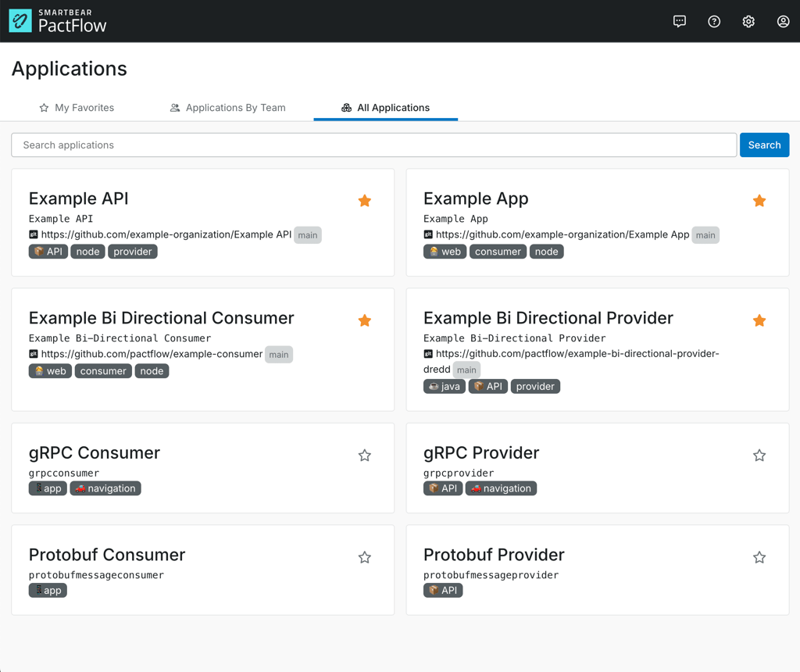Click the git icon beside Example App URL

428,234
